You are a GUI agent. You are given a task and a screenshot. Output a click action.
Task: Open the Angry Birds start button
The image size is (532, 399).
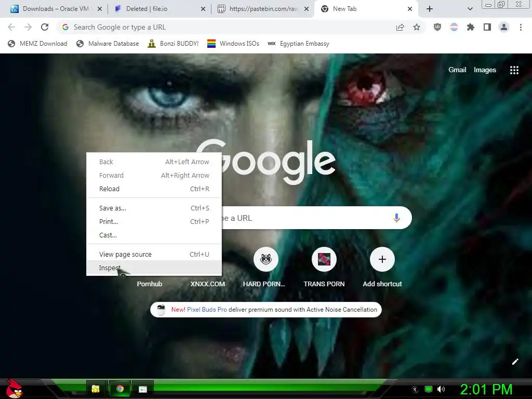coord(14,389)
